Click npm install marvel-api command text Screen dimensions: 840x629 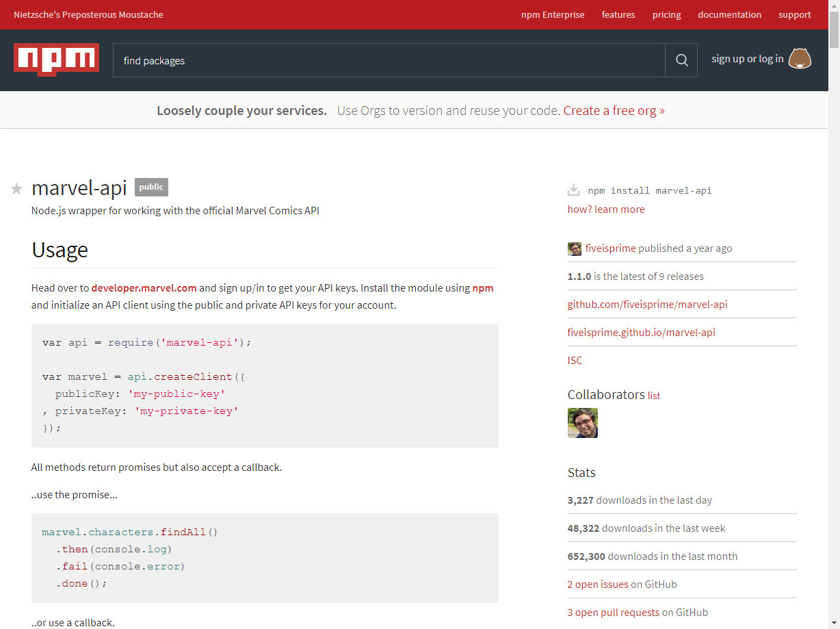click(650, 191)
